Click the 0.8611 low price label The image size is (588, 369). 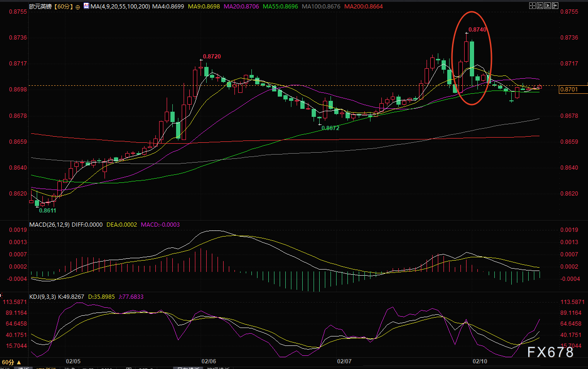(48, 211)
